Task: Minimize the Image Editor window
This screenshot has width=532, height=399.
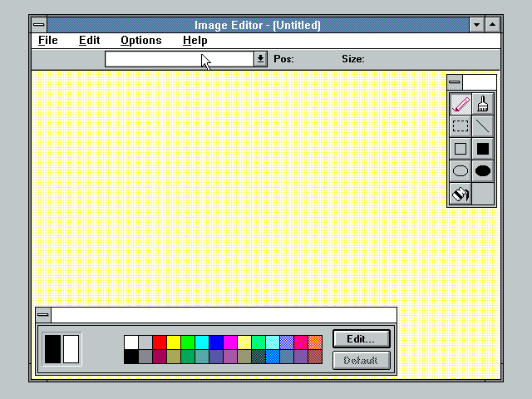Action: [x=476, y=25]
